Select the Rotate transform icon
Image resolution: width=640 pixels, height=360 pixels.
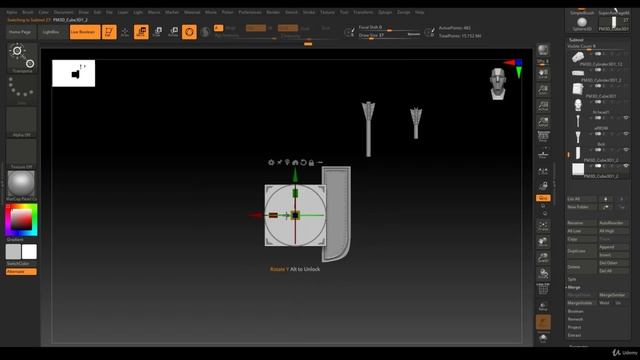[x=173, y=32]
